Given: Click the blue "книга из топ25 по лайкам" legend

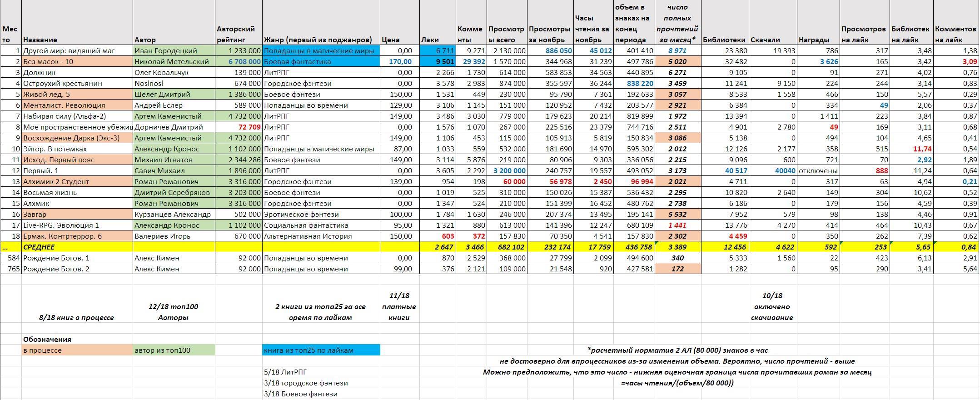Looking at the screenshot, I should click(321, 350).
